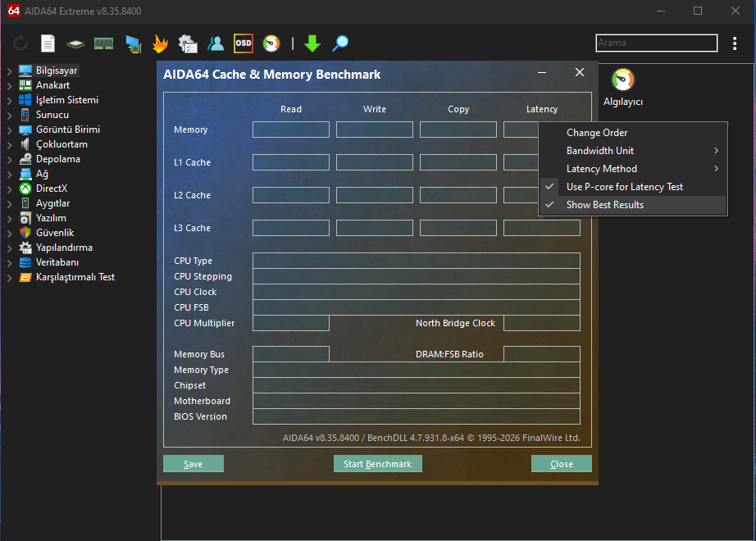This screenshot has width=756, height=541.
Task: Click the Arama search field
Action: pos(657,43)
